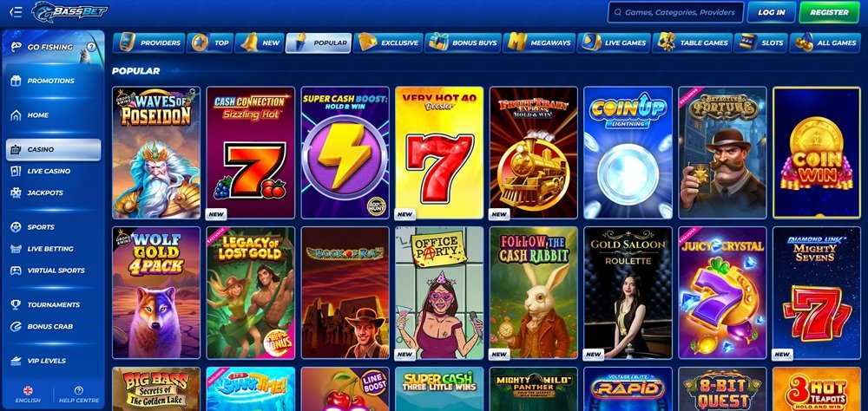
Task: Open Tournaments trophy item
Action: pos(53,305)
